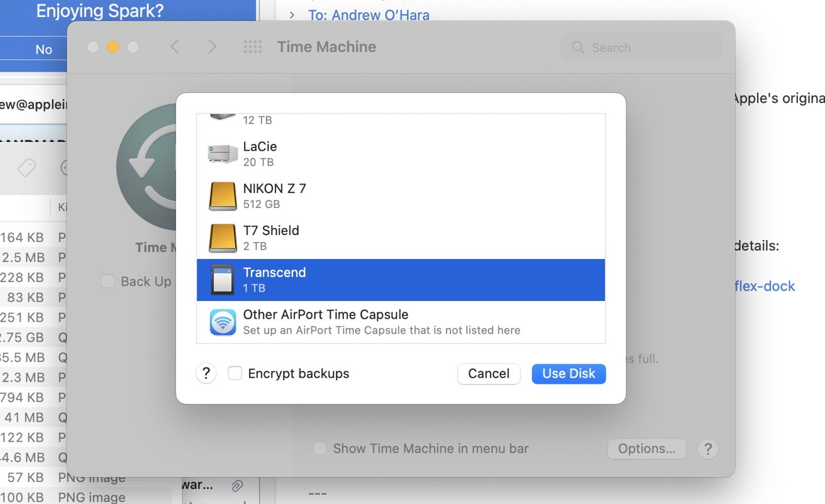This screenshot has width=825, height=504.
Task: Click the 794 KB file row
Action: 33,397
